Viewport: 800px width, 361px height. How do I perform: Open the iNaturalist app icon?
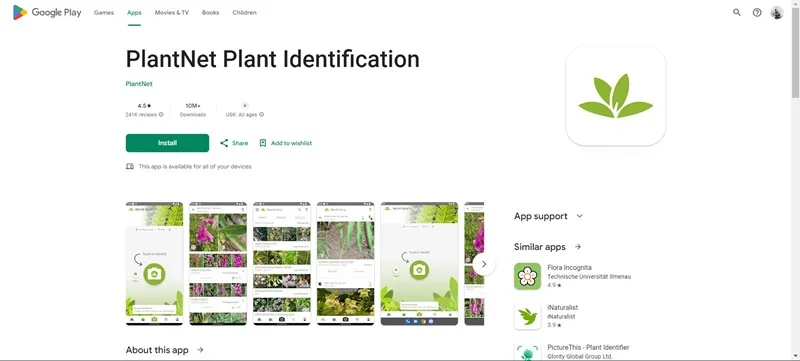528,316
